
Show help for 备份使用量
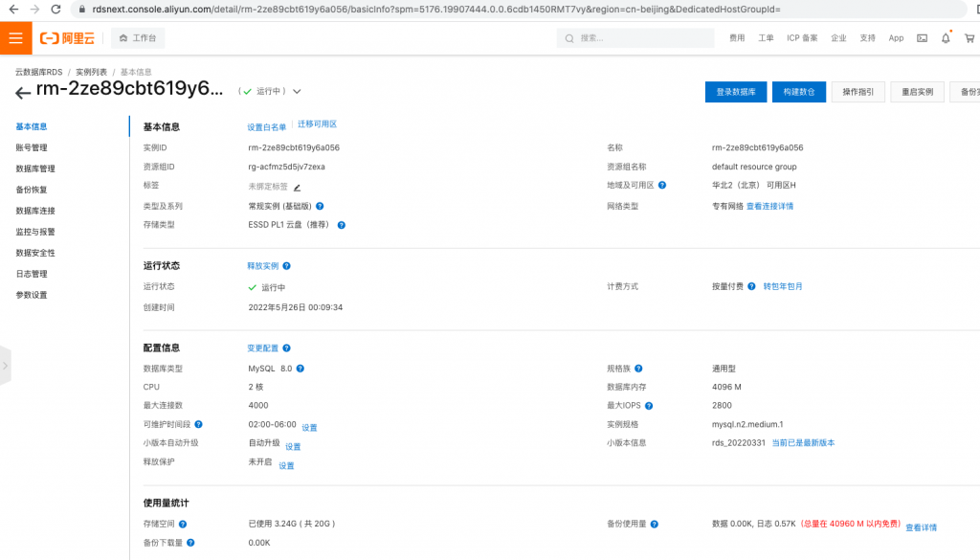pos(655,525)
